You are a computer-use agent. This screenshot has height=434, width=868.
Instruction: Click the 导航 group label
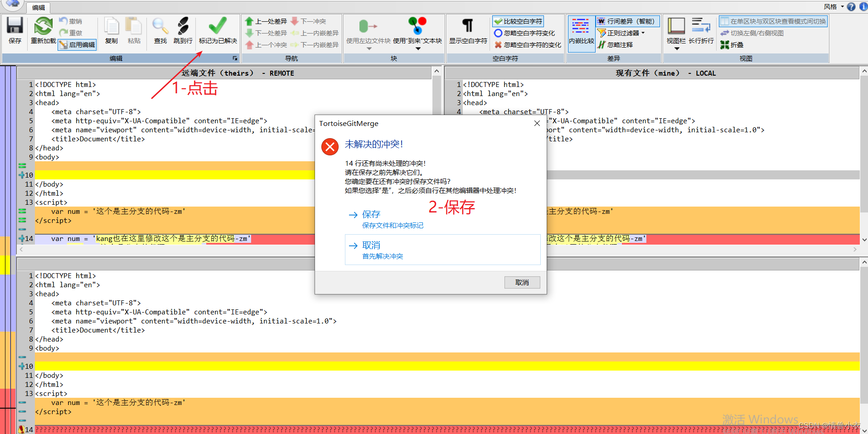click(291, 58)
